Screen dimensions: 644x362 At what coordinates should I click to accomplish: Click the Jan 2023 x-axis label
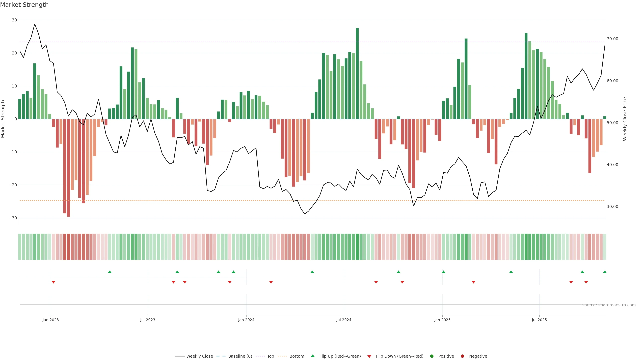click(x=50, y=320)
